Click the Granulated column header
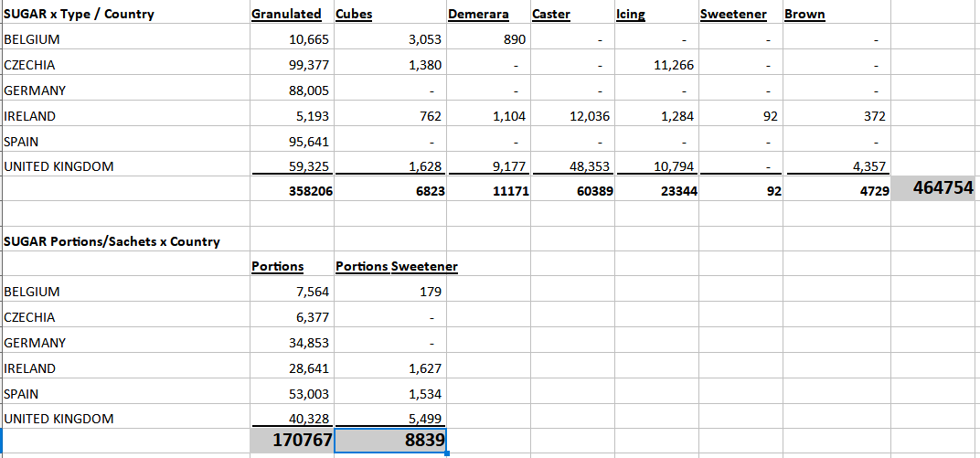 (x=286, y=14)
